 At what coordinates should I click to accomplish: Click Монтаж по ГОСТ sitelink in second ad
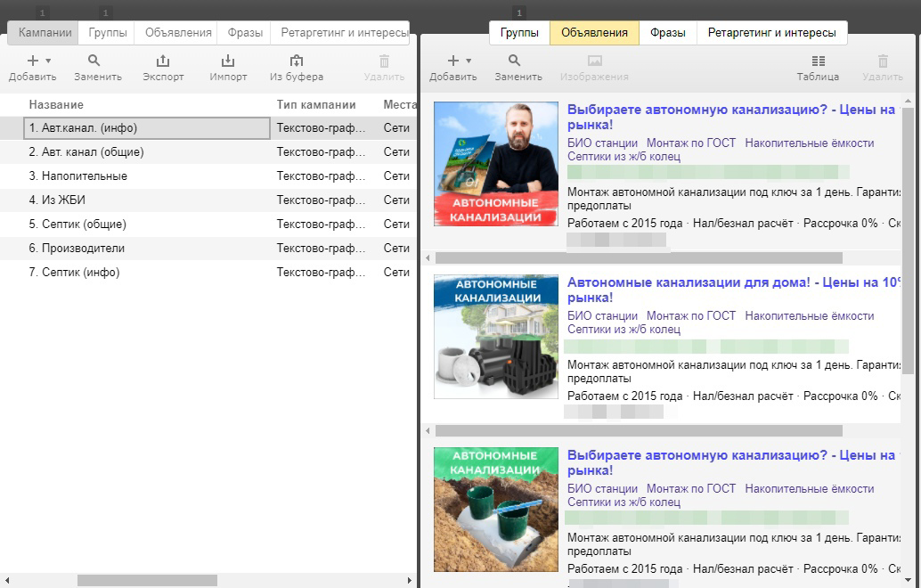(x=691, y=315)
